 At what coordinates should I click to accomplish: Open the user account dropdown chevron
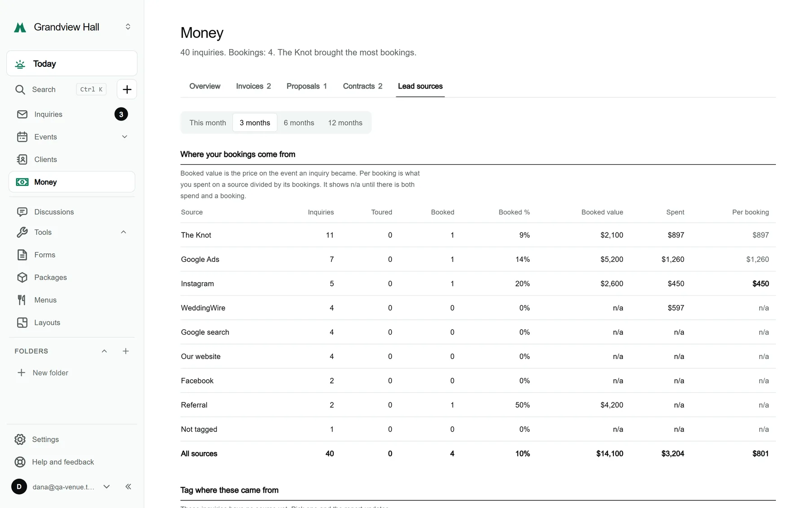106,486
